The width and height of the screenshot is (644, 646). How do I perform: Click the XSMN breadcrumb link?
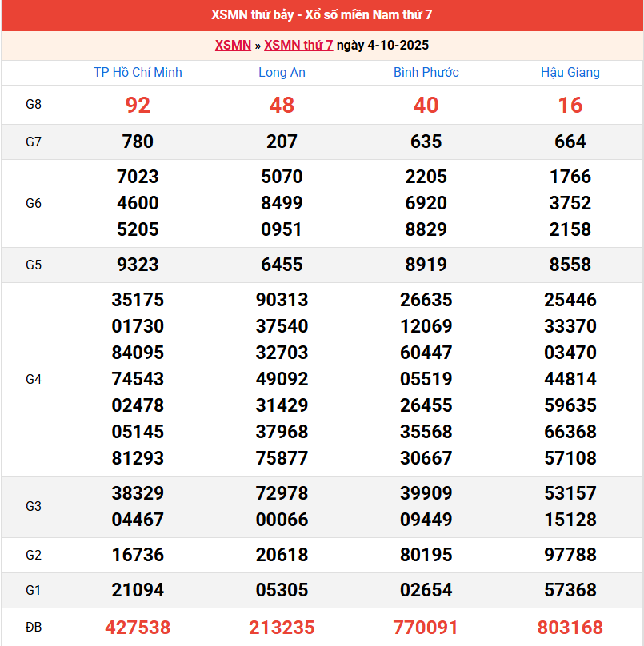tap(233, 45)
